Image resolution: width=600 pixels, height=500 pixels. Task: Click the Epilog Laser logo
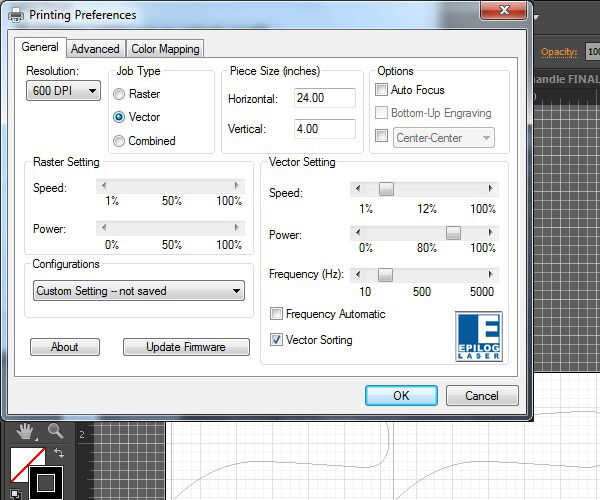[x=479, y=337]
